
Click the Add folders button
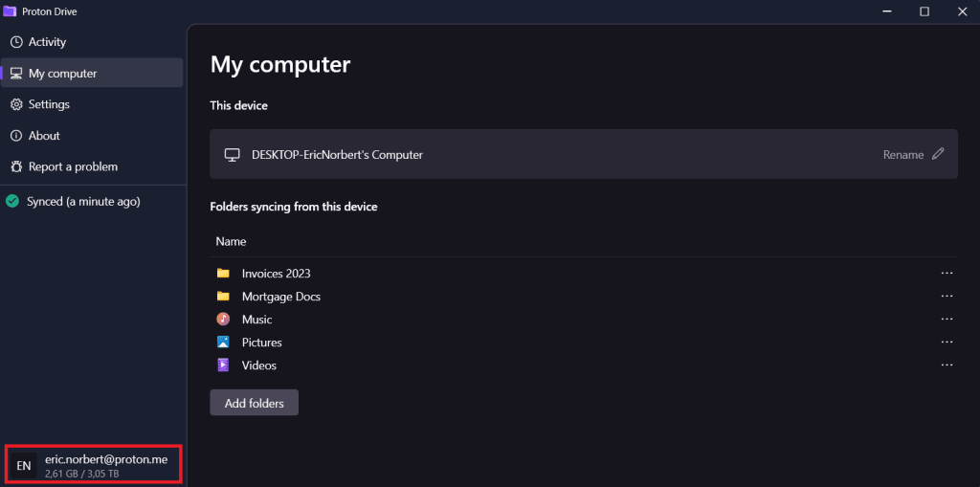tap(254, 403)
